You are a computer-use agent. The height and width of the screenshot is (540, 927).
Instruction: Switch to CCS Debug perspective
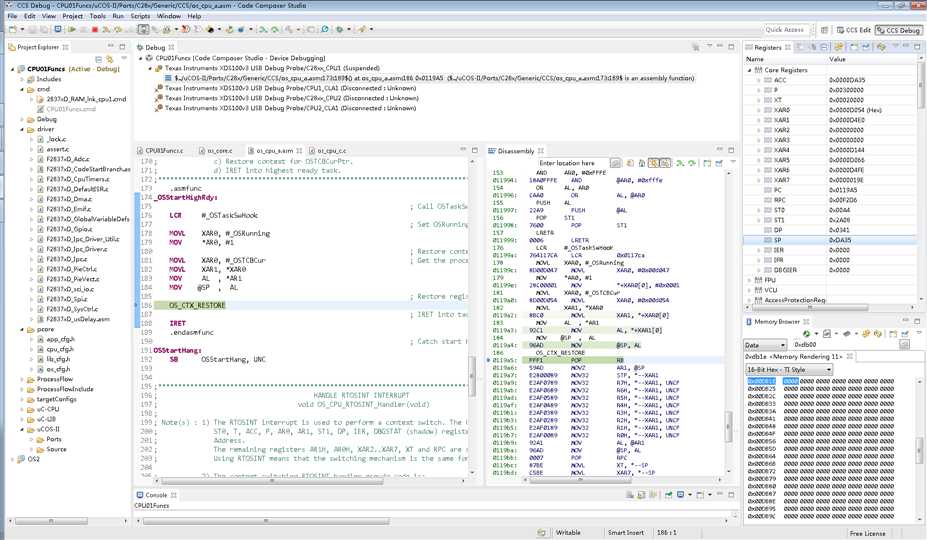pyautogui.click(x=897, y=30)
